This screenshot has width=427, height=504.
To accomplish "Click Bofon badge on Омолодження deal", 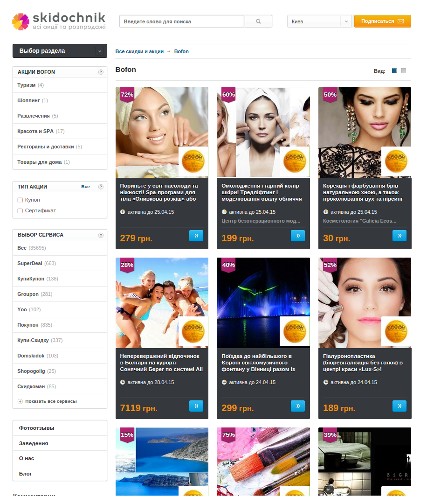I will (295, 161).
